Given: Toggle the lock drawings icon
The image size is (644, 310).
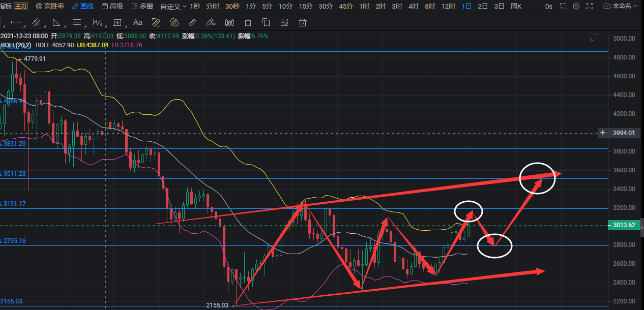Looking at the screenshot, I should [x=248, y=23].
